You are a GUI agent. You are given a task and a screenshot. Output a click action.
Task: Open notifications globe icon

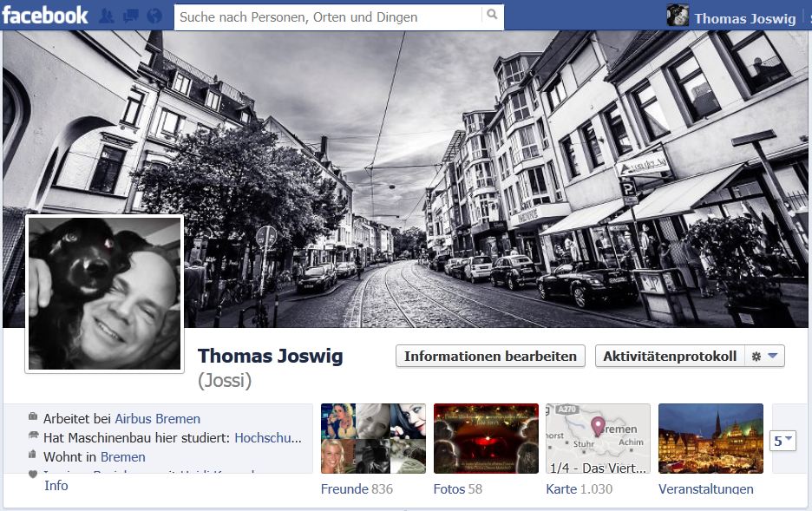pyautogui.click(x=154, y=16)
